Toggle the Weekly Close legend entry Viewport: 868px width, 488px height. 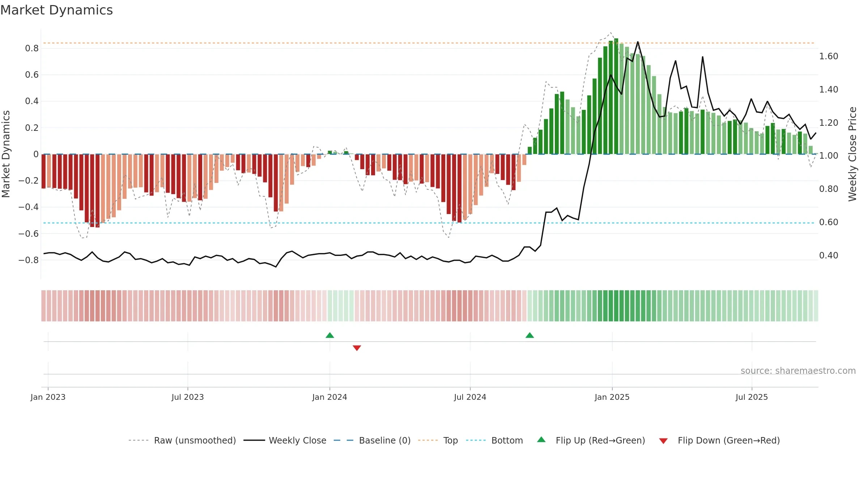point(285,440)
